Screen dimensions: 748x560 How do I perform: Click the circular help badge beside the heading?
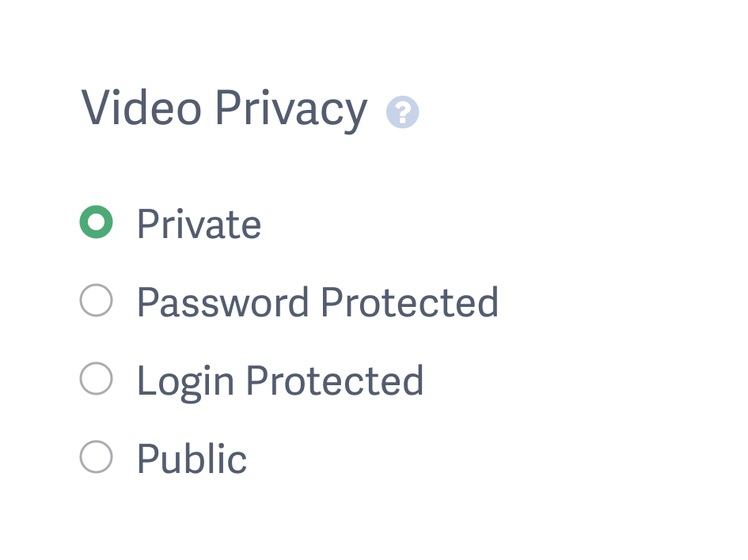pos(403,112)
